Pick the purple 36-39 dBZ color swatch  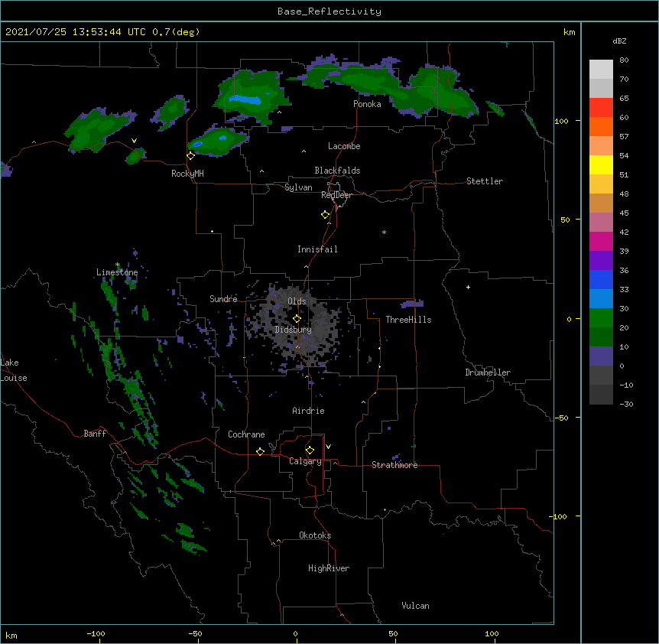click(x=601, y=260)
